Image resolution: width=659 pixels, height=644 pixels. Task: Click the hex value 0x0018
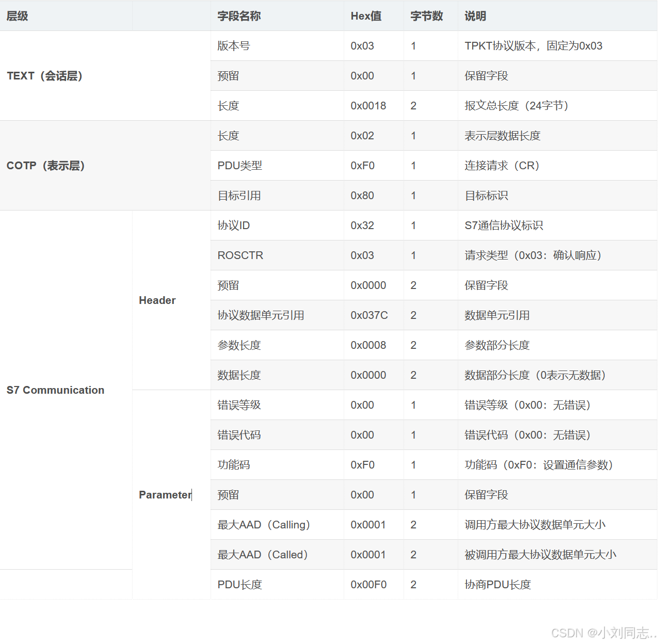[x=368, y=106]
